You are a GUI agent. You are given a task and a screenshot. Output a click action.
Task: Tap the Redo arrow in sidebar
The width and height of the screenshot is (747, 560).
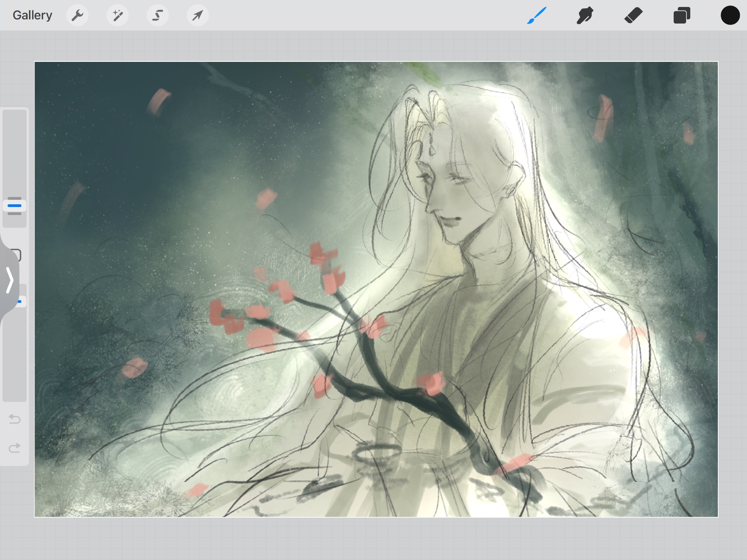click(15, 448)
